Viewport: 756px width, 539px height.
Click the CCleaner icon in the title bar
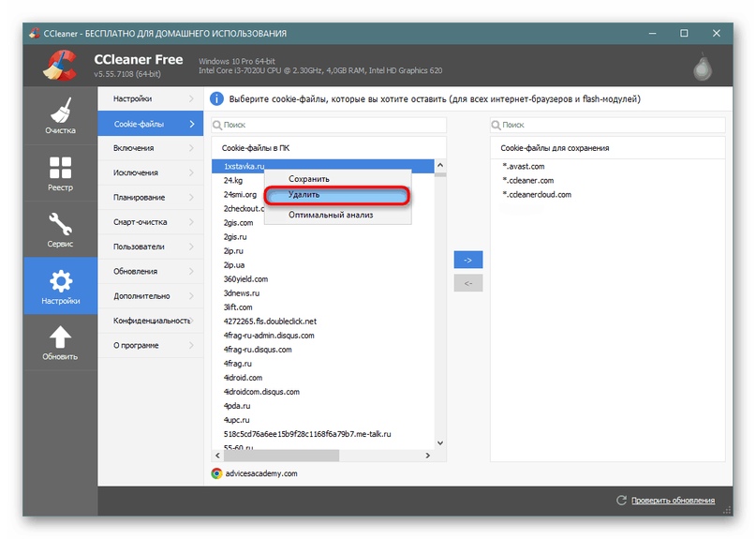35,34
